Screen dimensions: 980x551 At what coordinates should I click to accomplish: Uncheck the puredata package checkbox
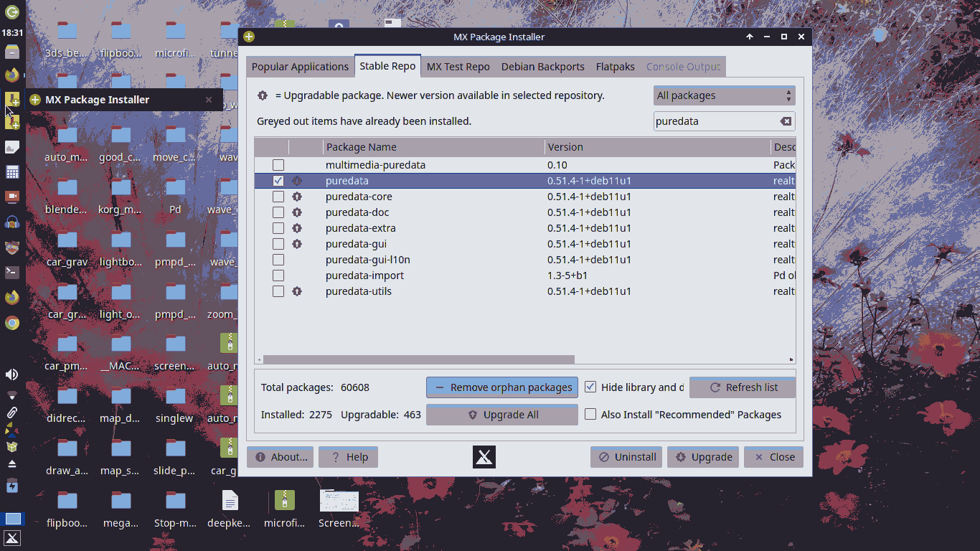[278, 181]
